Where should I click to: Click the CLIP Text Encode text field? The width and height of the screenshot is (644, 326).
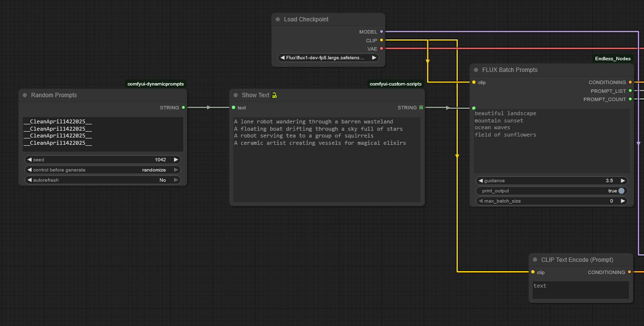tap(581, 290)
